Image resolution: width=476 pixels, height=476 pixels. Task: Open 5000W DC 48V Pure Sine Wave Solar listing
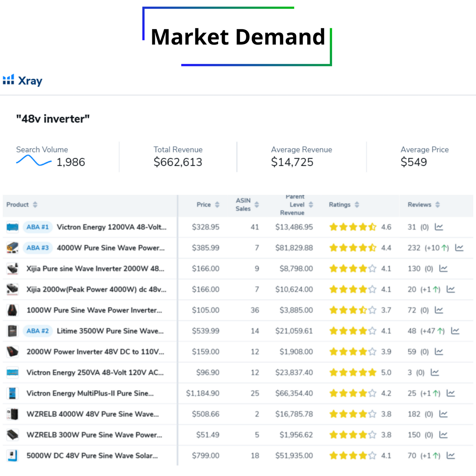[x=92, y=455]
